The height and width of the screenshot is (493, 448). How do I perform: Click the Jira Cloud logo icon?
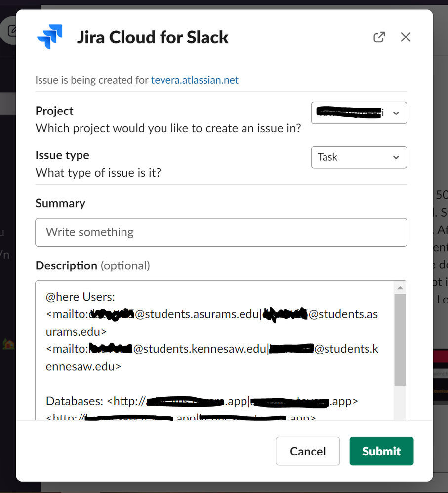[x=50, y=37]
